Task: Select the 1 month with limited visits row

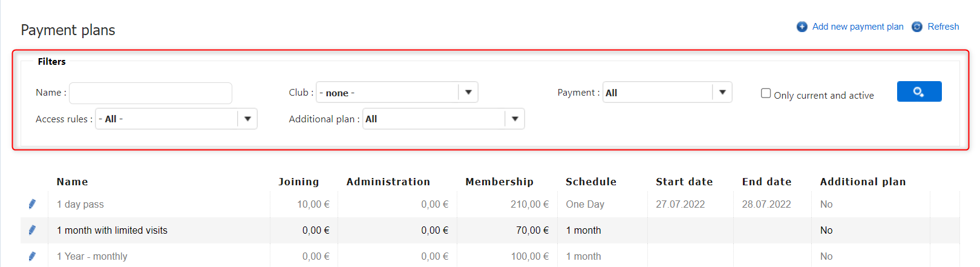Action: 112,230
